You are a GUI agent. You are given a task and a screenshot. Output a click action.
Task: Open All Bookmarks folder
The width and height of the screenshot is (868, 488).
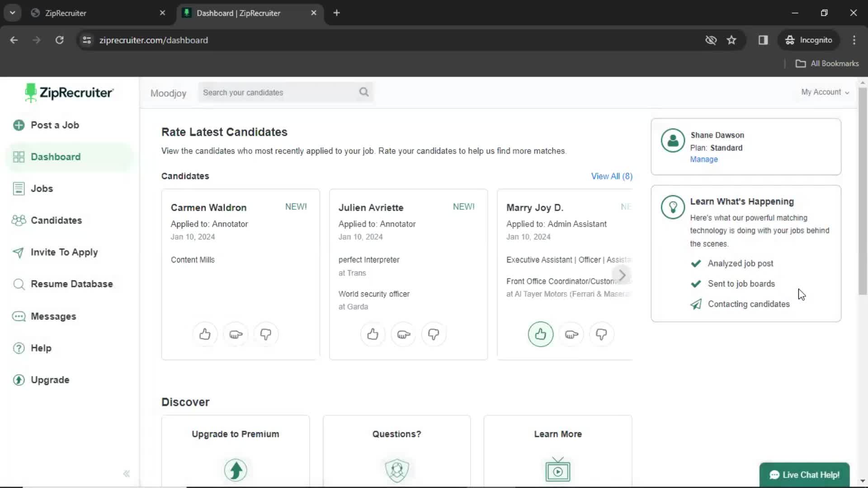click(827, 64)
